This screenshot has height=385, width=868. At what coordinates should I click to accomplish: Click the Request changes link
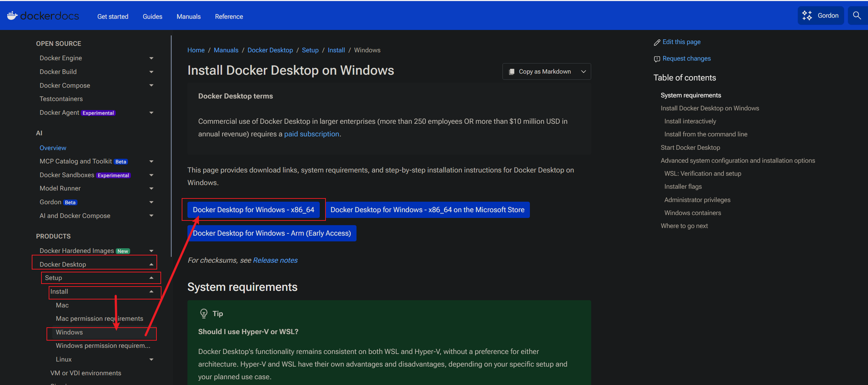click(x=686, y=58)
